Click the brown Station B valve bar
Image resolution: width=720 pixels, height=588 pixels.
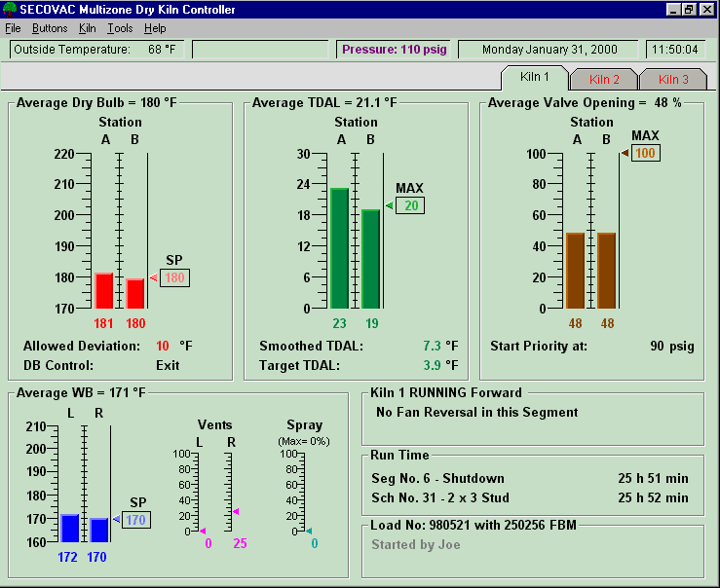click(x=606, y=271)
